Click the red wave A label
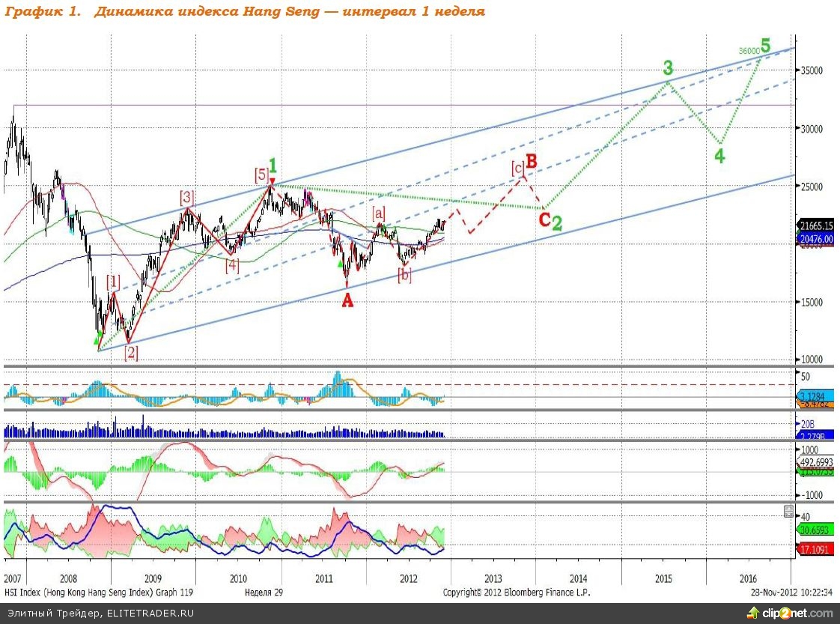840x624 pixels. coord(347,300)
